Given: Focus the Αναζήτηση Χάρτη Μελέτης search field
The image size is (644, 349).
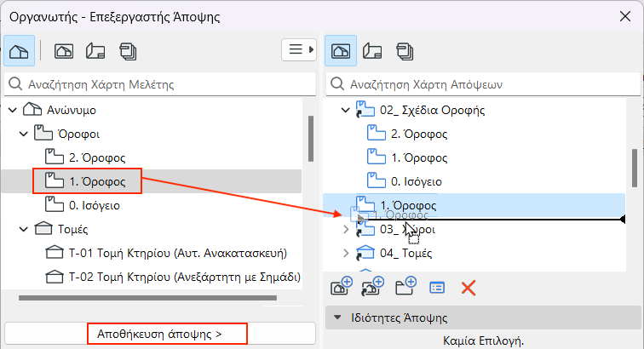Looking at the screenshot, I should coord(160,84).
